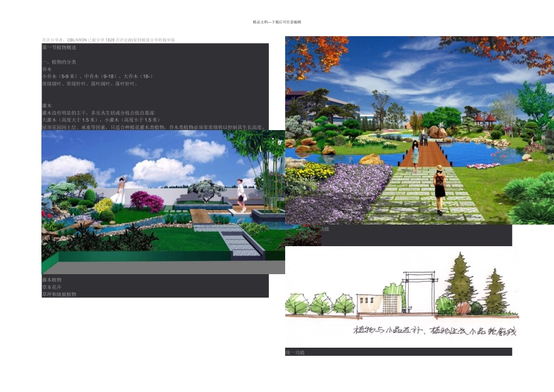Click the single word 乔木 line
The width and height of the screenshot is (554, 392).
click(47, 69)
